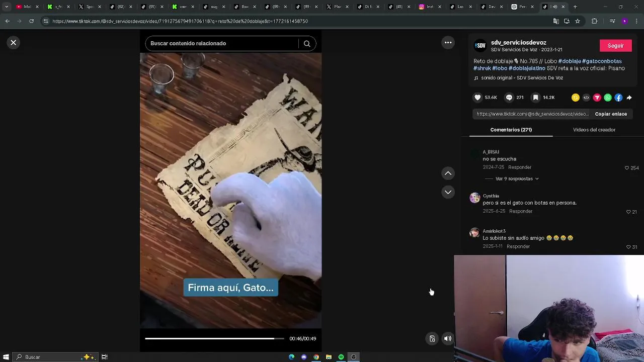The width and height of the screenshot is (644, 362).
Task: Open Chrome's three-dot menu
Action: (x=637, y=21)
